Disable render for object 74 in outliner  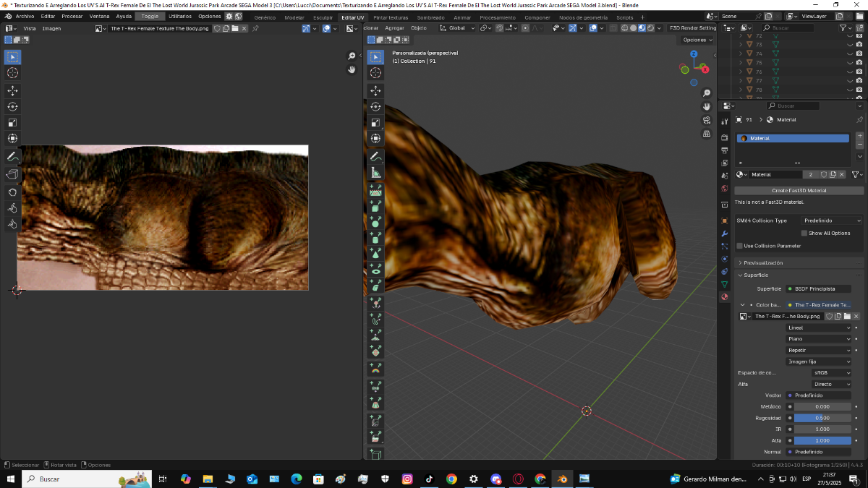point(861,53)
